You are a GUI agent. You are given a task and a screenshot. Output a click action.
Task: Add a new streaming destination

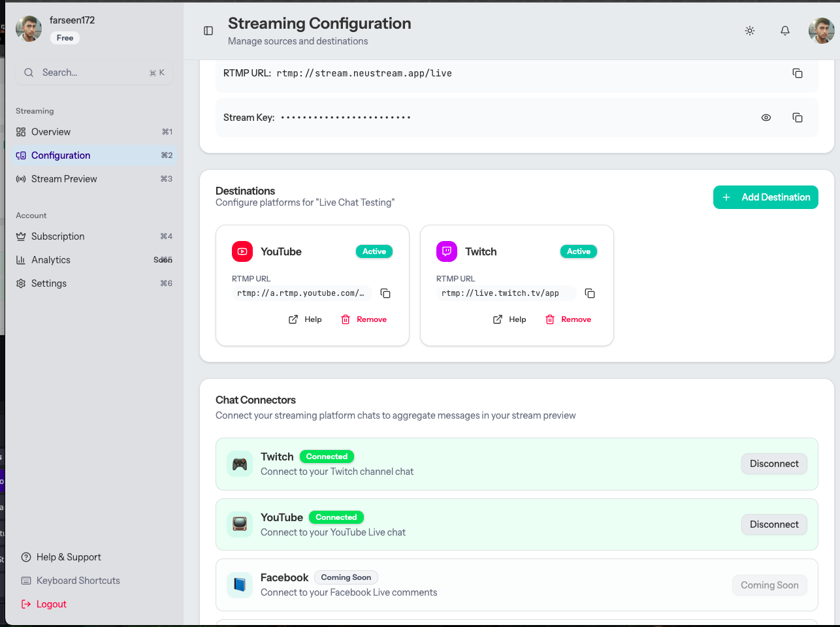pyautogui.click(x=766, y=197)
